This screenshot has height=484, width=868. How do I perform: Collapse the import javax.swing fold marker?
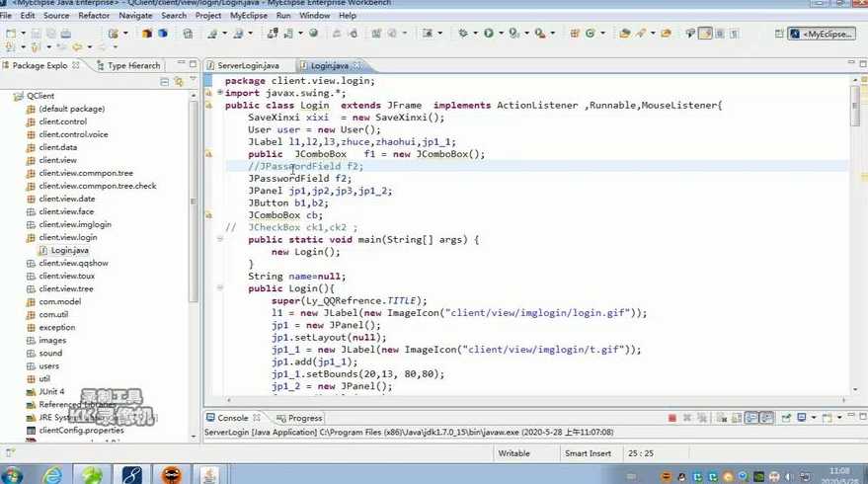[220, 93]
